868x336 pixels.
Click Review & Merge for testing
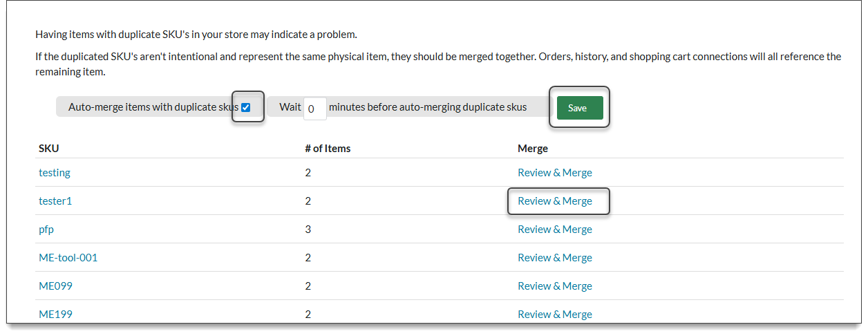[x=555, y=173]
